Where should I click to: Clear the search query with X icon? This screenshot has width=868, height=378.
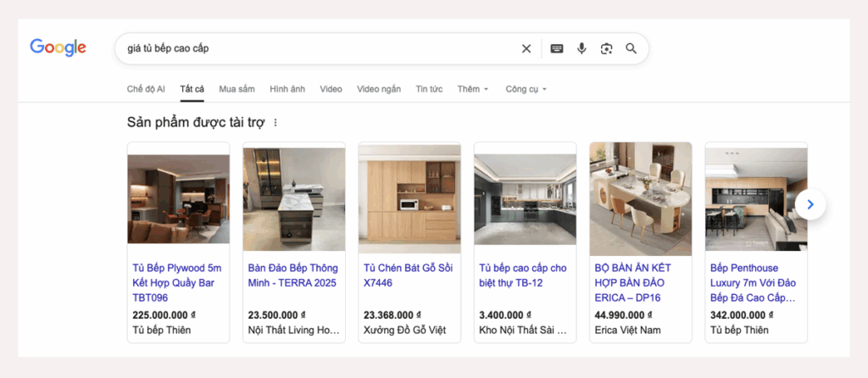[x=526, y=48]
